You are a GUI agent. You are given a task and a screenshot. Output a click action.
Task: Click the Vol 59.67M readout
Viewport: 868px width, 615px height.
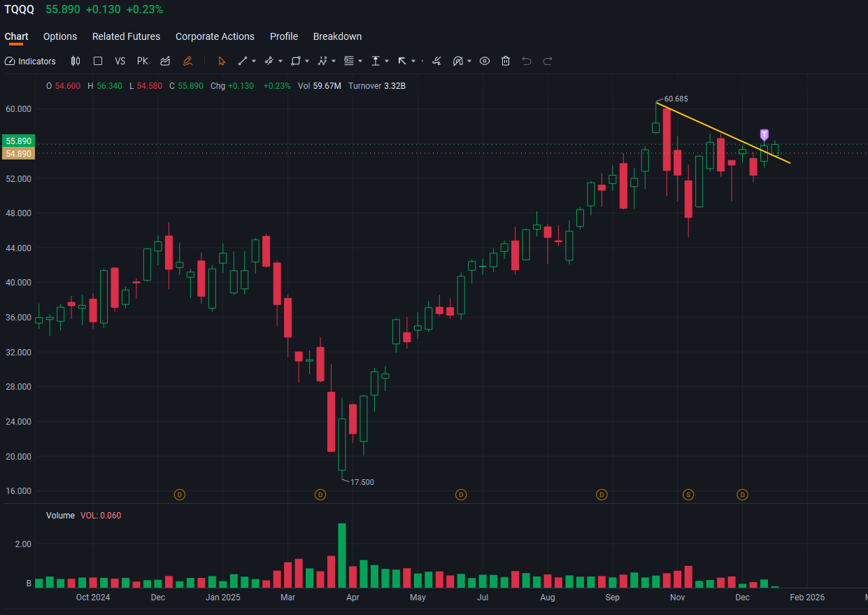pyautogui.click(x=320, y=86)
